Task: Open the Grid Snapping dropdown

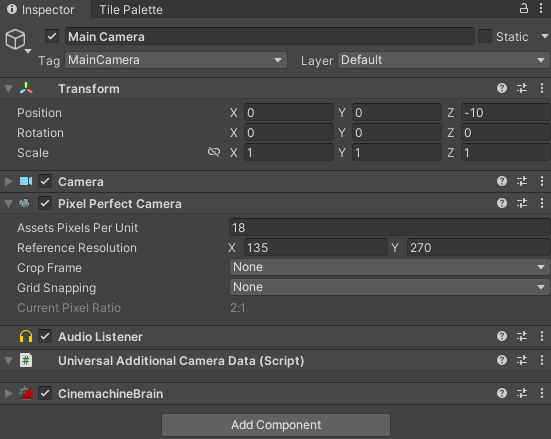Action: 389,287
